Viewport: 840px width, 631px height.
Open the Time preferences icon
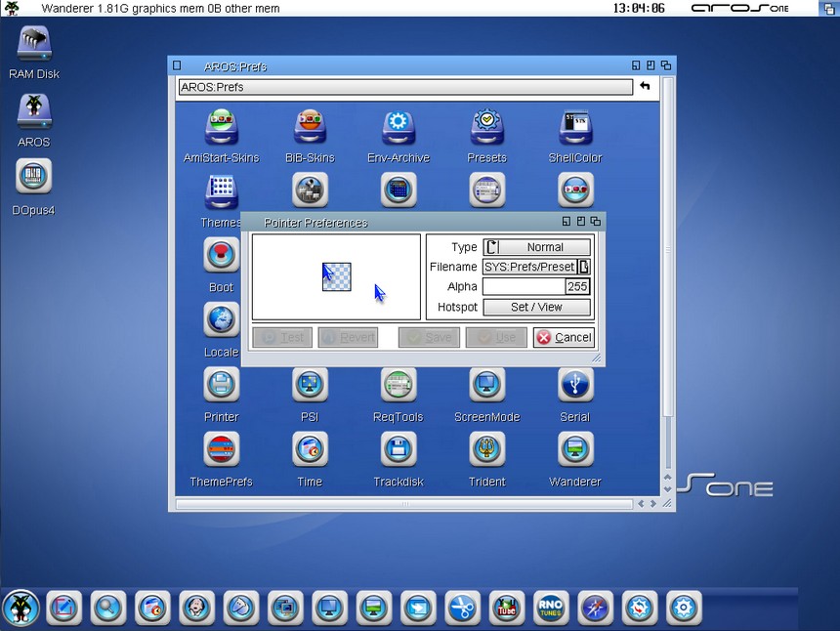[310, 449]
